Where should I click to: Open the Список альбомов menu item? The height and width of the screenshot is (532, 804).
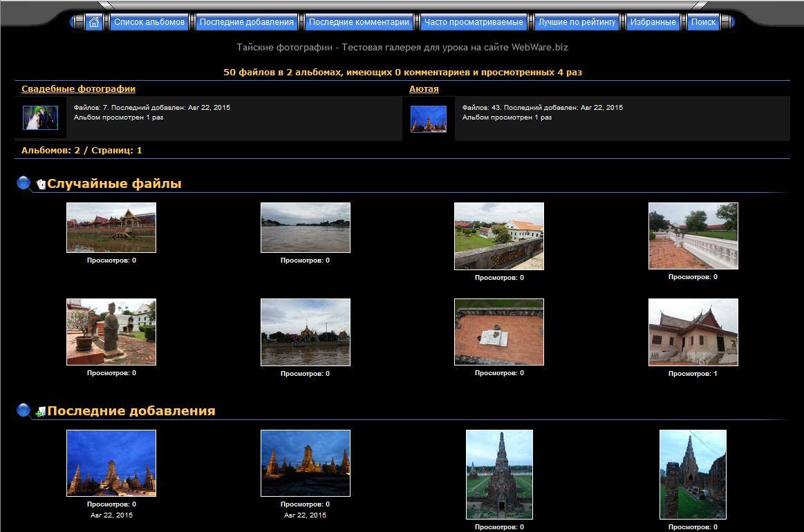(x=149, y=22)
